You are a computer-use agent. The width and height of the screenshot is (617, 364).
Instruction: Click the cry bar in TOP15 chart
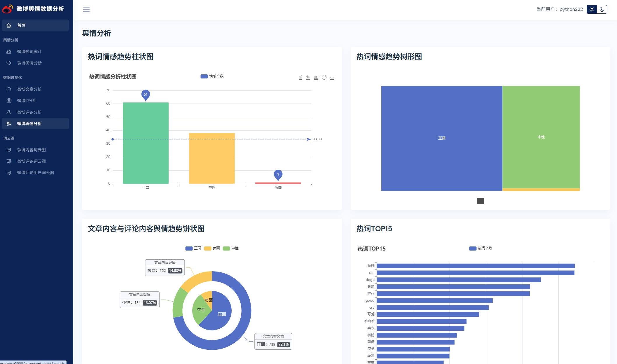(433, 308)
